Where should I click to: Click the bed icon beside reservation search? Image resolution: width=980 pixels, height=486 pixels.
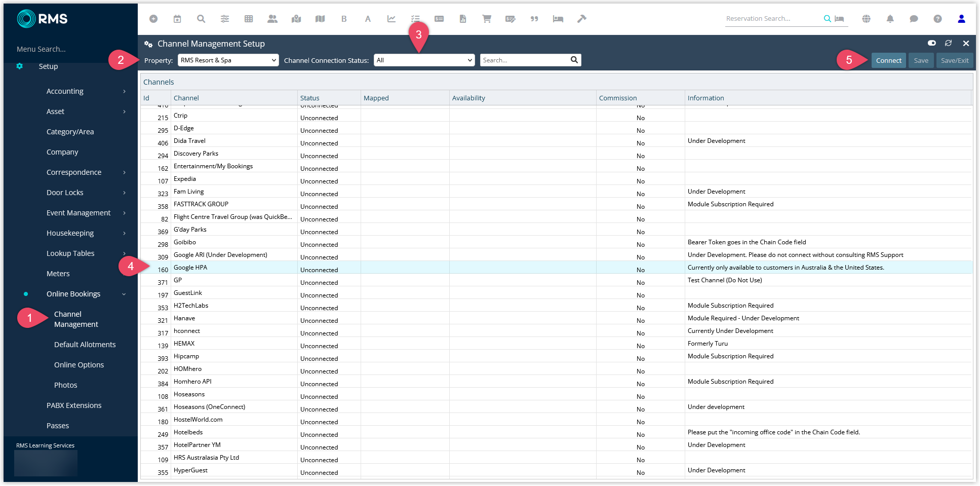pyautogui.click(x=839, y=19)
